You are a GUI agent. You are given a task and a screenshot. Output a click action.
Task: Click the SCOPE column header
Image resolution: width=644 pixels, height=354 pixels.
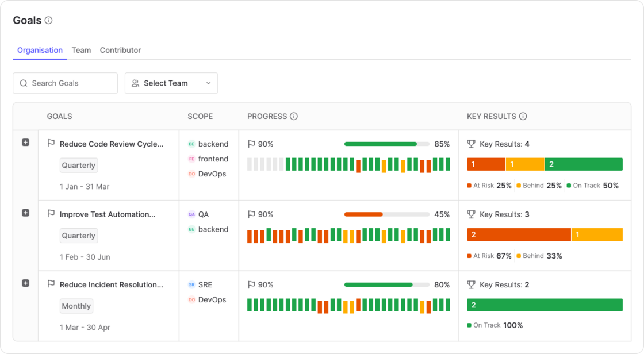coord(200,116)
